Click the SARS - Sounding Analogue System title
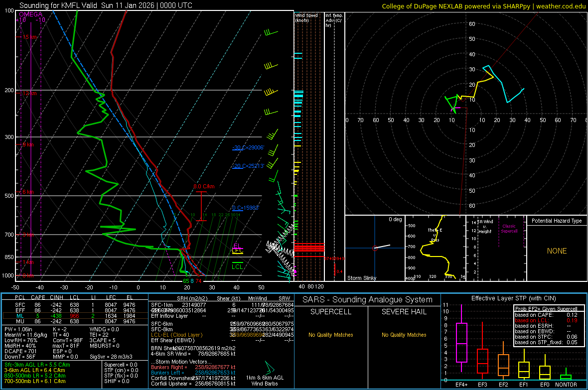 (x=367, y=299)
